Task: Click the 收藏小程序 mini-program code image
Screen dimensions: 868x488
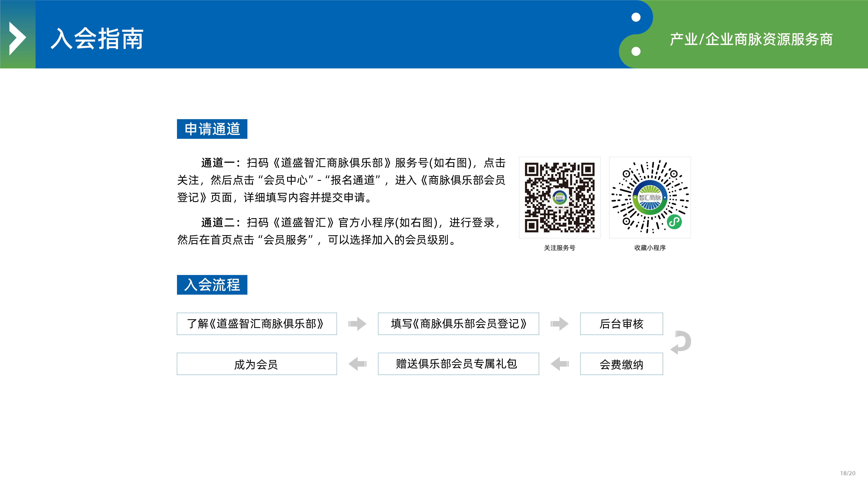Action: coord(650,197)
